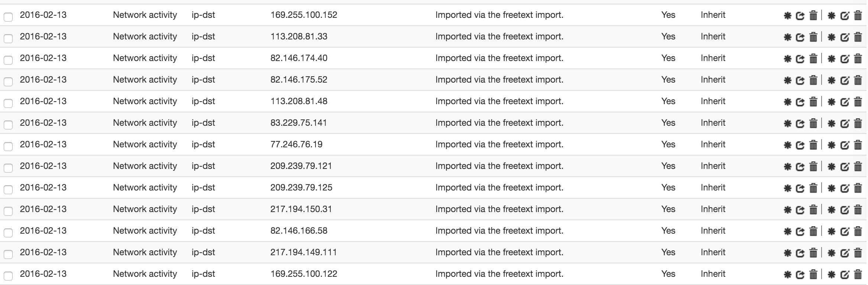Click the comment text in 169.255.100.122 row

499,274
